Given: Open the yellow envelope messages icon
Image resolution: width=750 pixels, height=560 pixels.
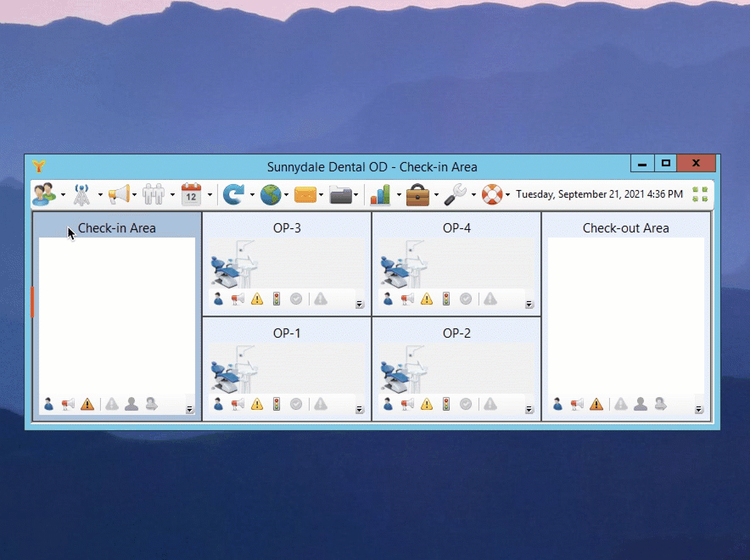Looking at the screenshot, I should click(x=305, y=194).
